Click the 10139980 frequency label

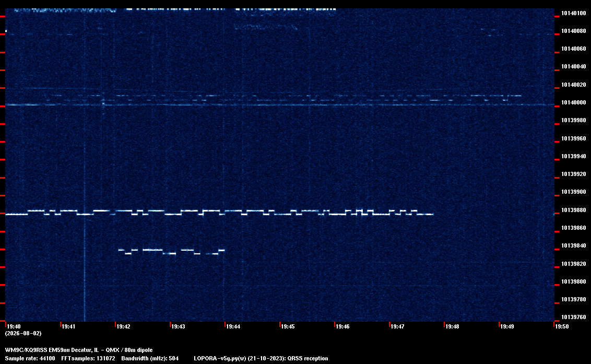pos(573,120)
